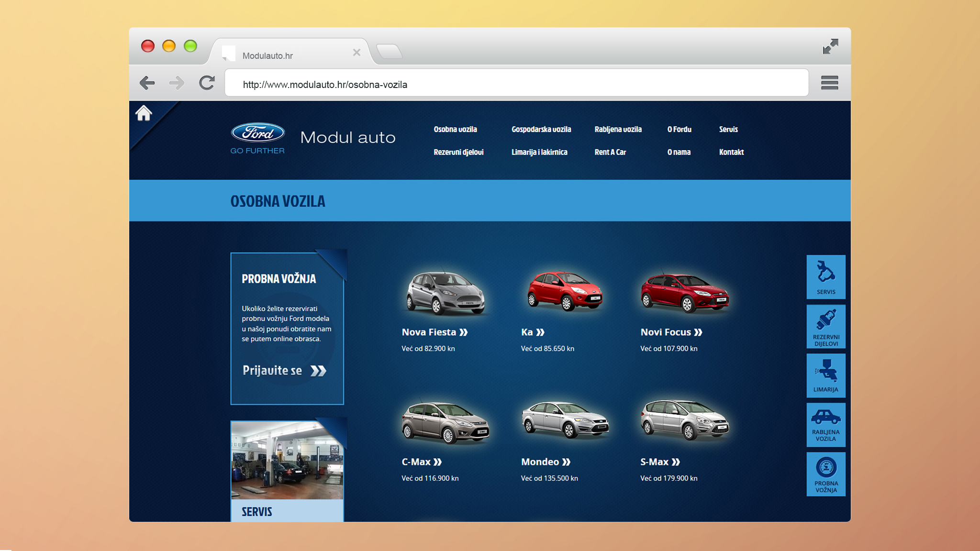Click the Limarija spray gun sidebar icon

826,375
